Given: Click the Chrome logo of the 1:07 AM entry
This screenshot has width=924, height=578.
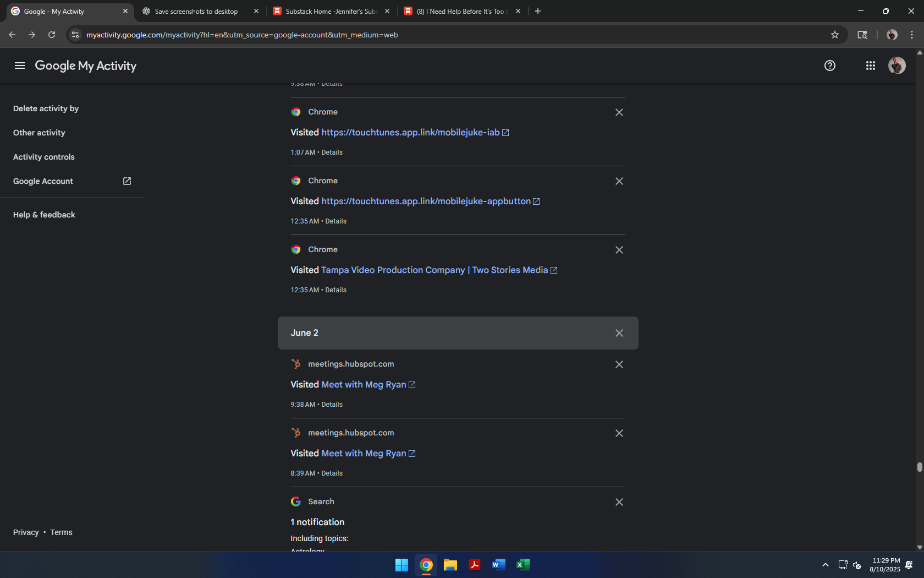Looking at the screenshot, I should [x=296, y=112].
